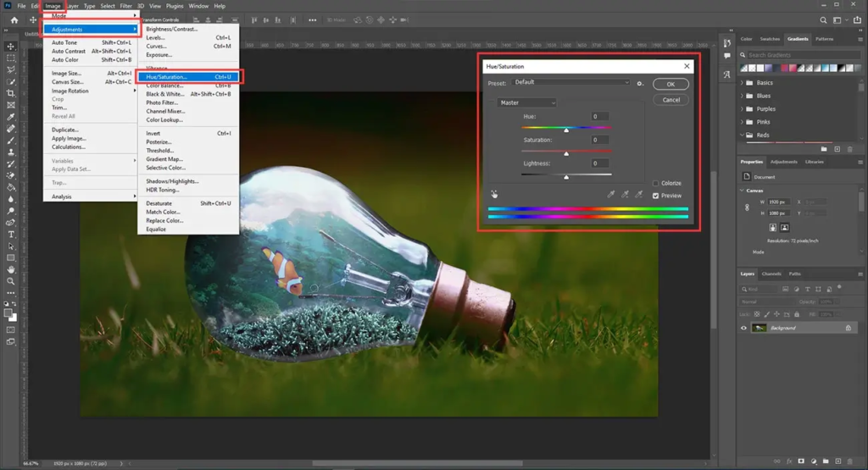Choose Canvas Size from Image menu
The width and height of the screenshot is (868, 470).
91,82
